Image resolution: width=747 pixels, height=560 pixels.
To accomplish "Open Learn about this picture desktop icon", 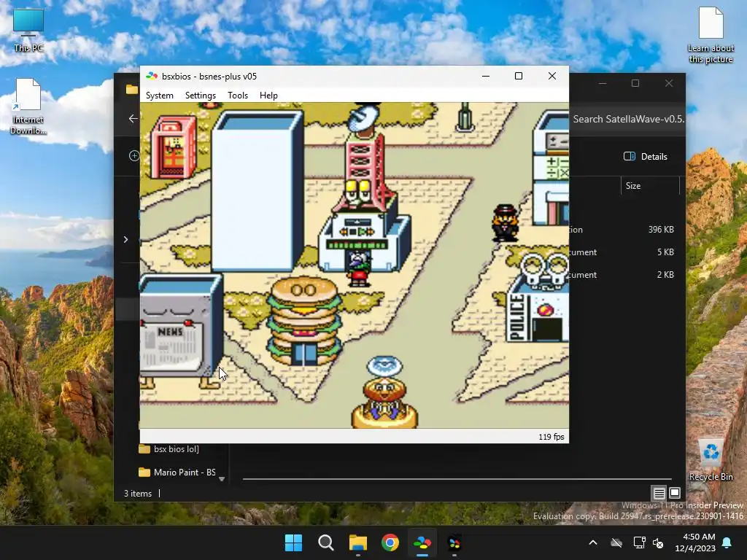I will click(x=711, y=35).
